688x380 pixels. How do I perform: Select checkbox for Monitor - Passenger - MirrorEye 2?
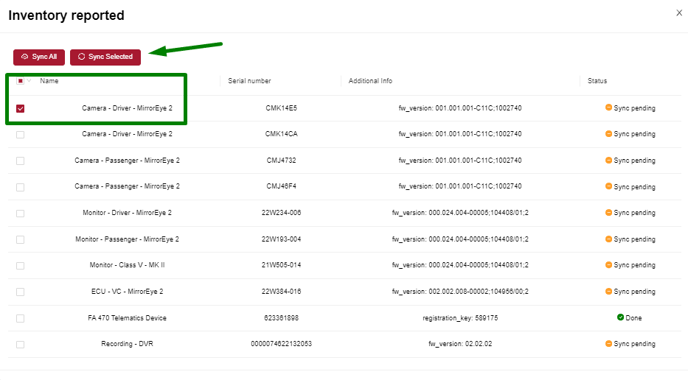coord(20,240)
